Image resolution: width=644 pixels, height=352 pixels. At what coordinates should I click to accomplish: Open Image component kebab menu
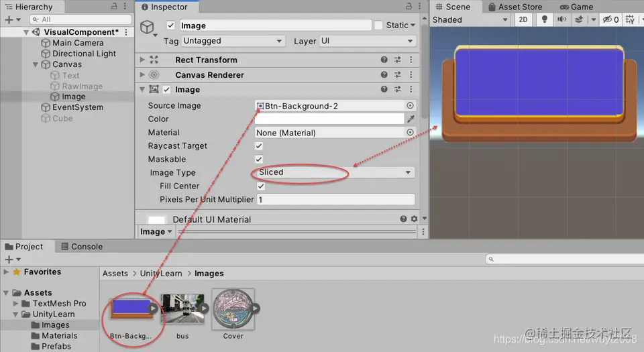pyautogui.click(x=411, y=89)
